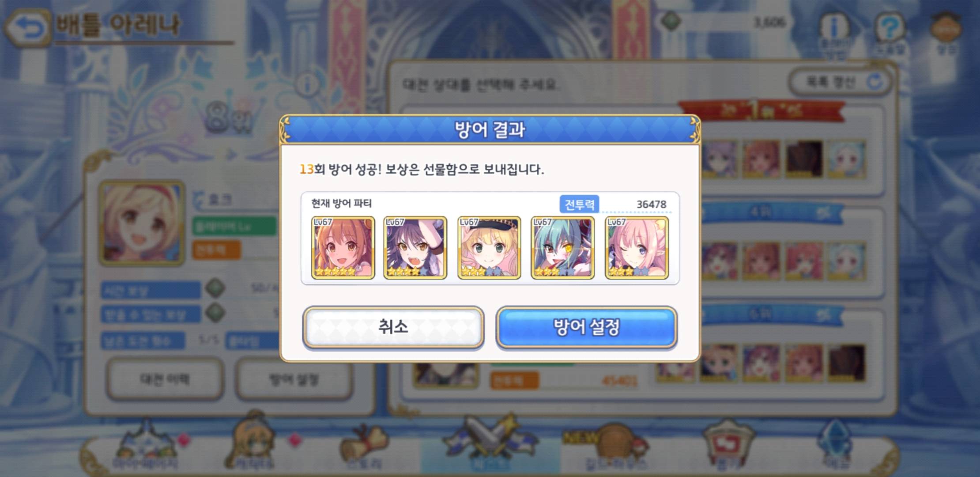This screenshot has height=477, width=980.
Task: Select the orange-haired Lv67 defense character
Action: click(x=343, y=248)
